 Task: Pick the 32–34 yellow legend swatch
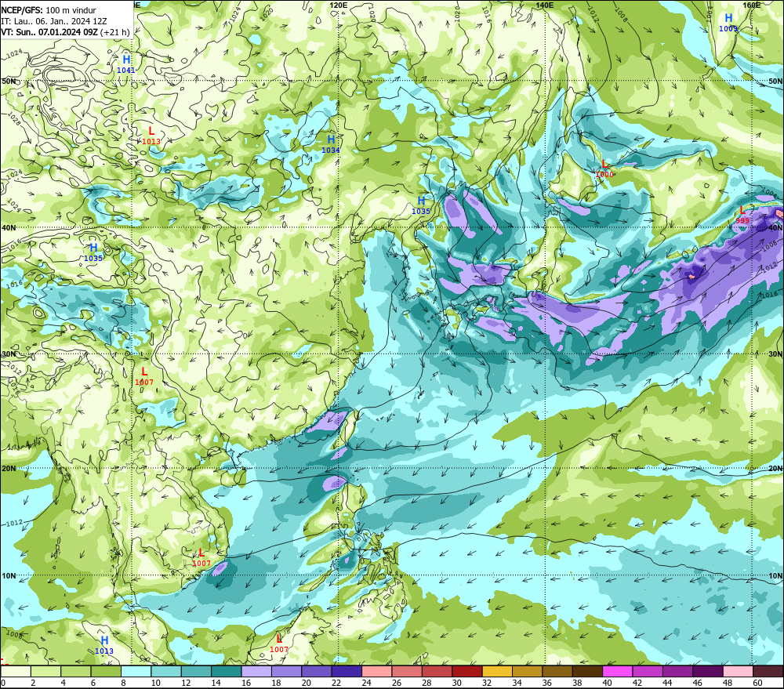pos(497,671)
